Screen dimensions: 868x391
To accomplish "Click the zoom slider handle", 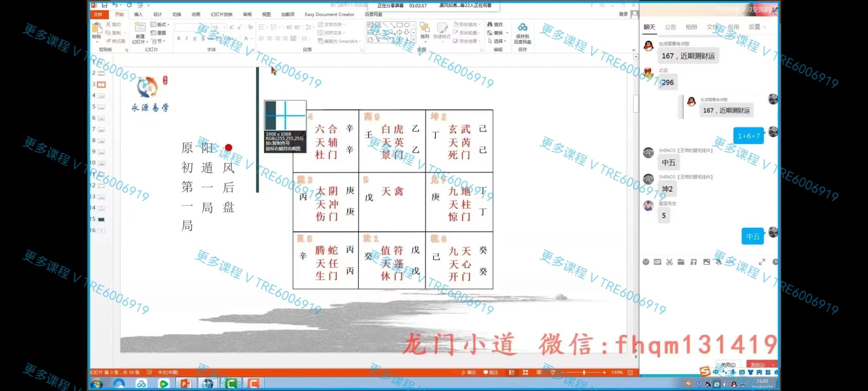I will 584,372.
